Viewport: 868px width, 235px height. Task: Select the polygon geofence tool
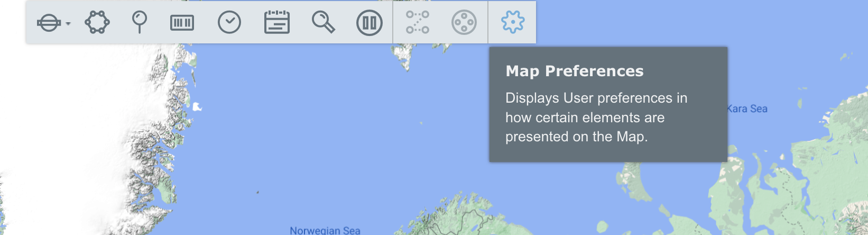97,23
